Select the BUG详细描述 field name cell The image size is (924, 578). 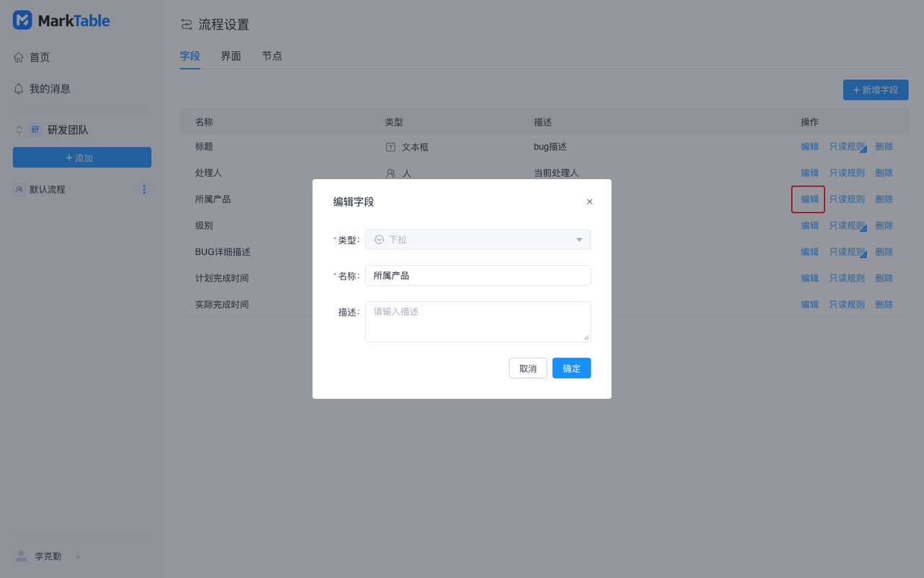click(x=223, y=252)
